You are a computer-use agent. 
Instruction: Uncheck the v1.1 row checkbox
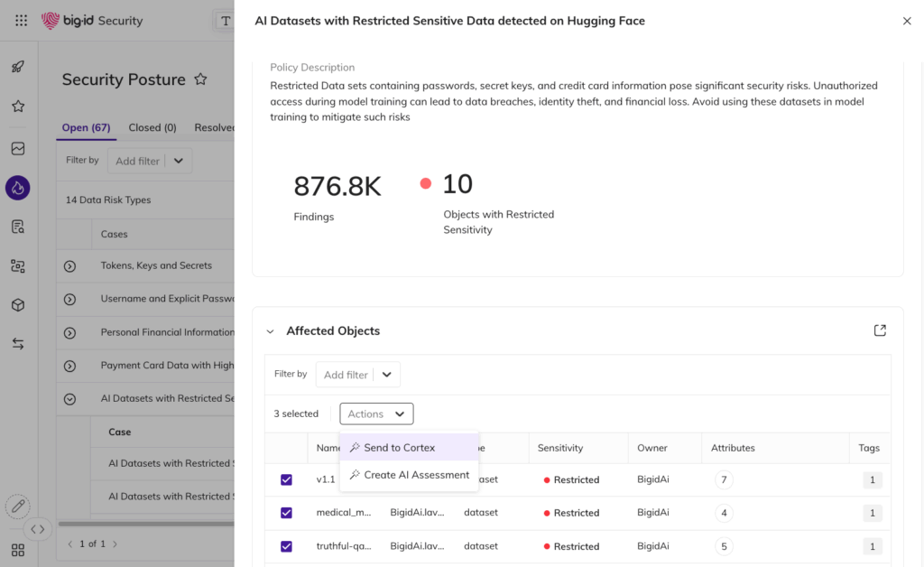(286, 479)
